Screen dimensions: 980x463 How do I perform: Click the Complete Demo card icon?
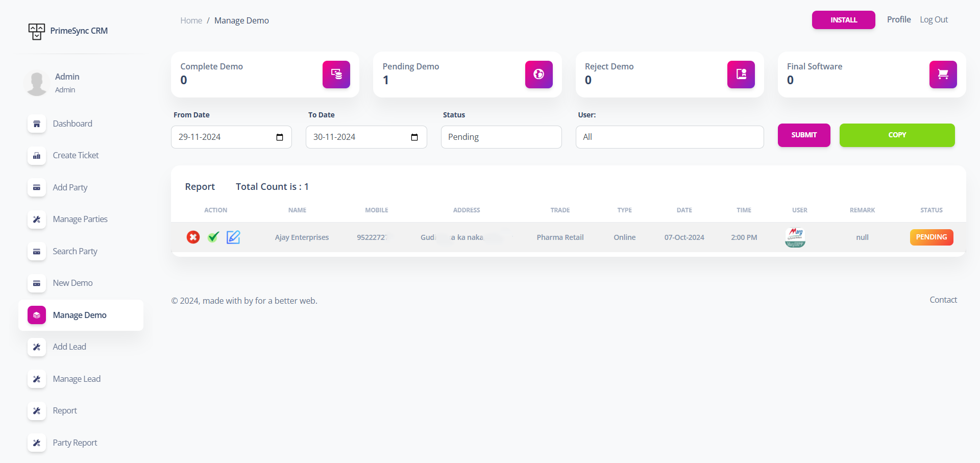336,75
